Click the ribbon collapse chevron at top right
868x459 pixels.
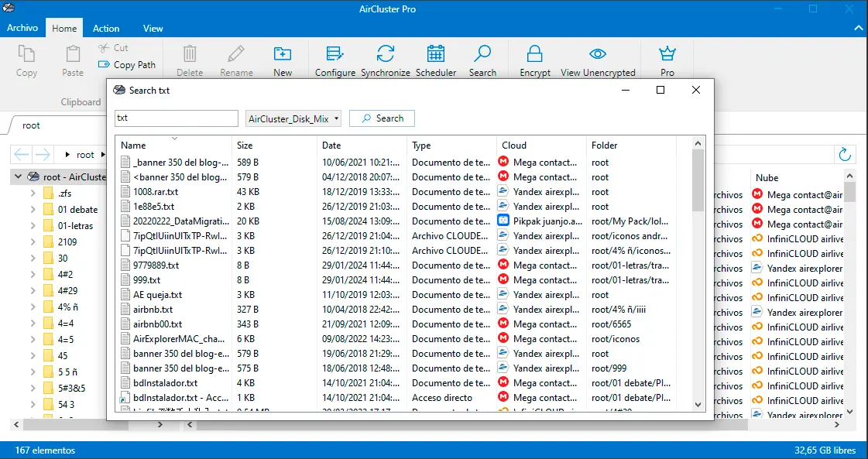pos(857,28)
